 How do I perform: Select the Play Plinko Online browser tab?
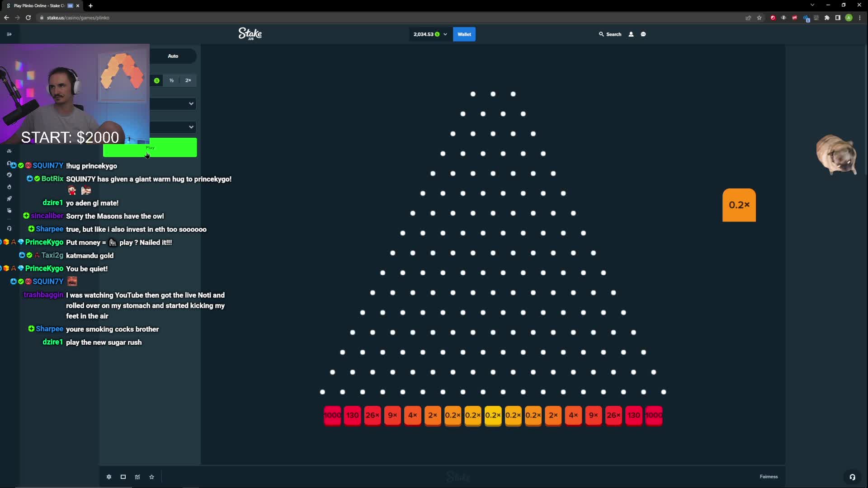(42, 5)
